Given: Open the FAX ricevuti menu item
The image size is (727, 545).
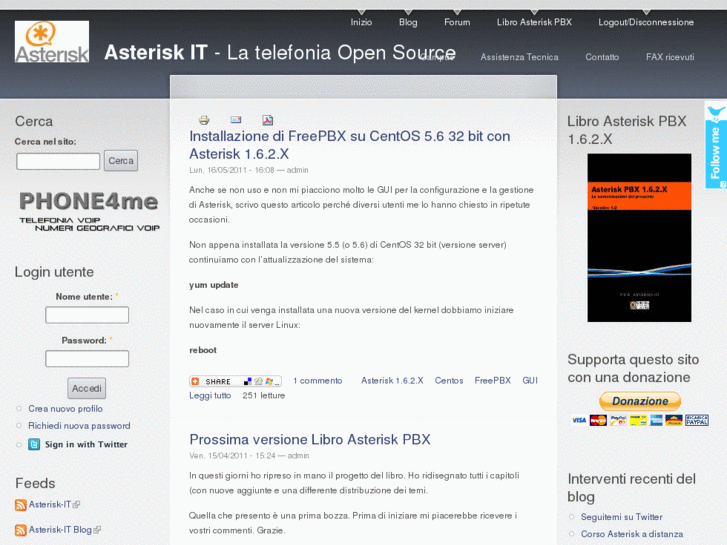Looking at the screenshot, I should pyautogui.click(x=670, y=57).
